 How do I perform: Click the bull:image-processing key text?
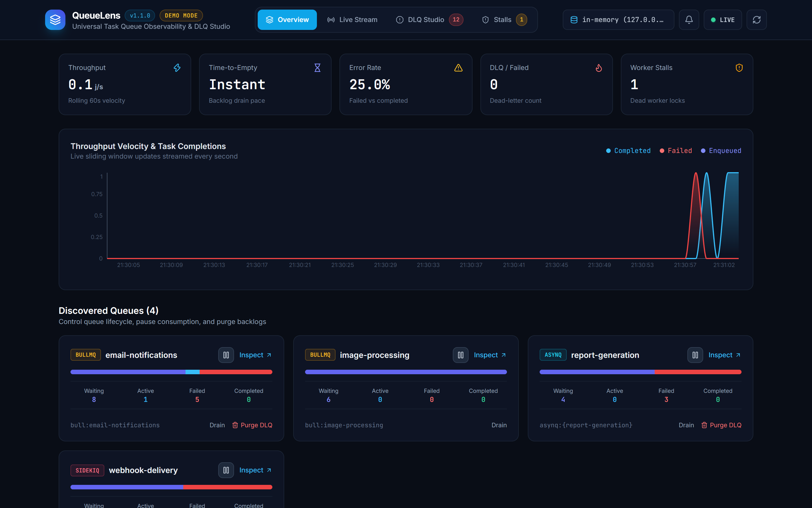click(x=344, y=425)
